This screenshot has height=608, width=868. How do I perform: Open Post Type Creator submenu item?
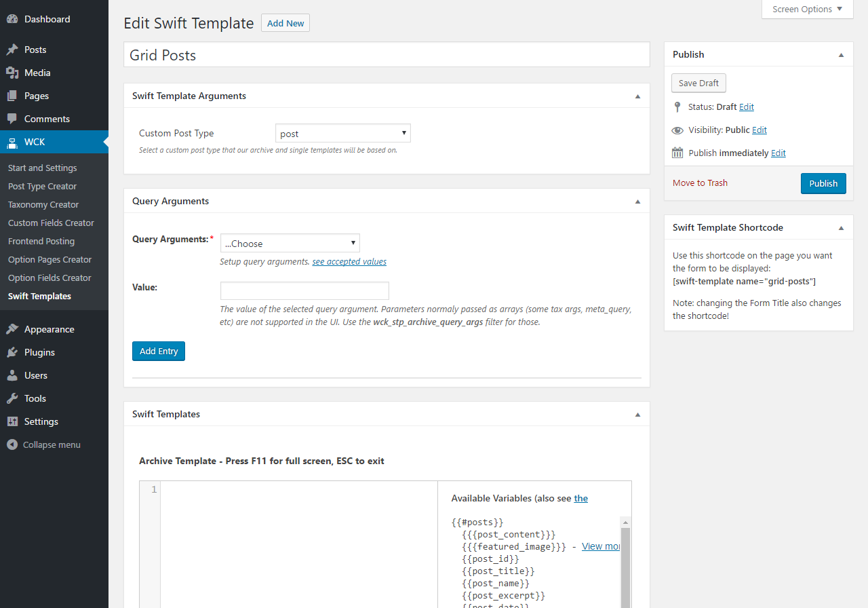[x=42, y=186]
